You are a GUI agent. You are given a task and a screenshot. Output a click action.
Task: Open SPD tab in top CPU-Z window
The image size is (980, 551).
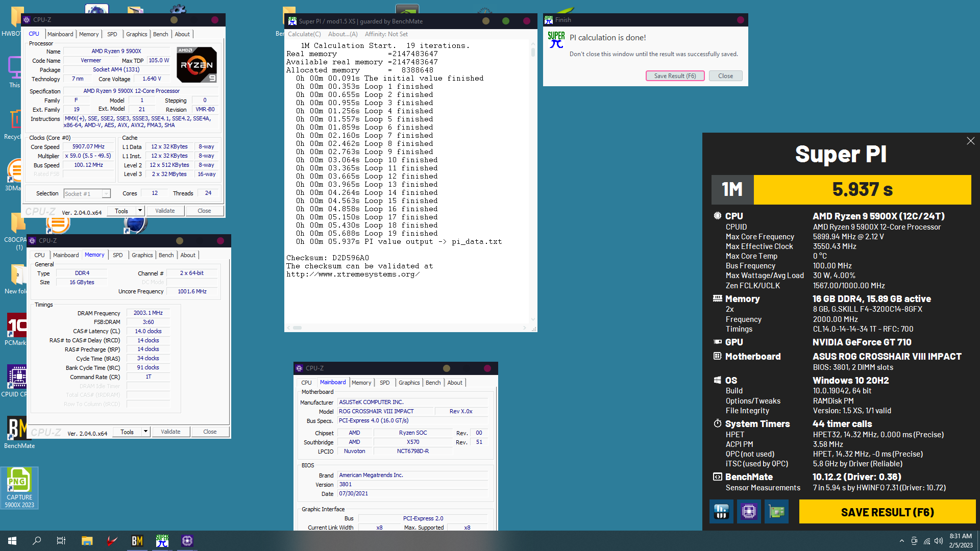(x=112, y=34)
